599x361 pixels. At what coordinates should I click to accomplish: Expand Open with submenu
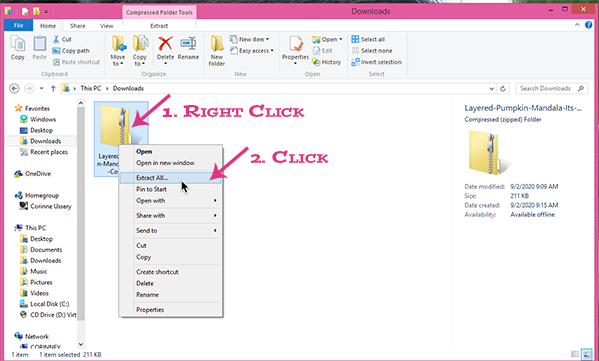click(x=170, y=201)
